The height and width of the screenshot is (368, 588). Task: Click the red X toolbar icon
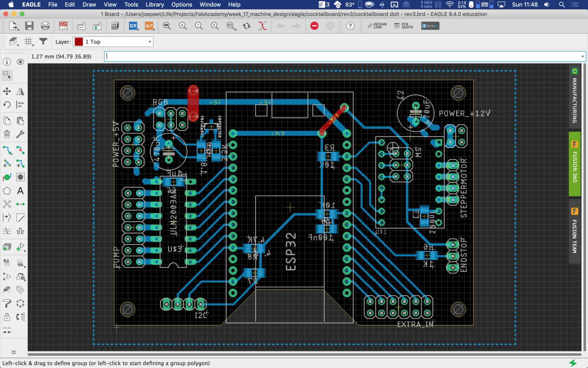pyautogui.click(x=262, y=26)
